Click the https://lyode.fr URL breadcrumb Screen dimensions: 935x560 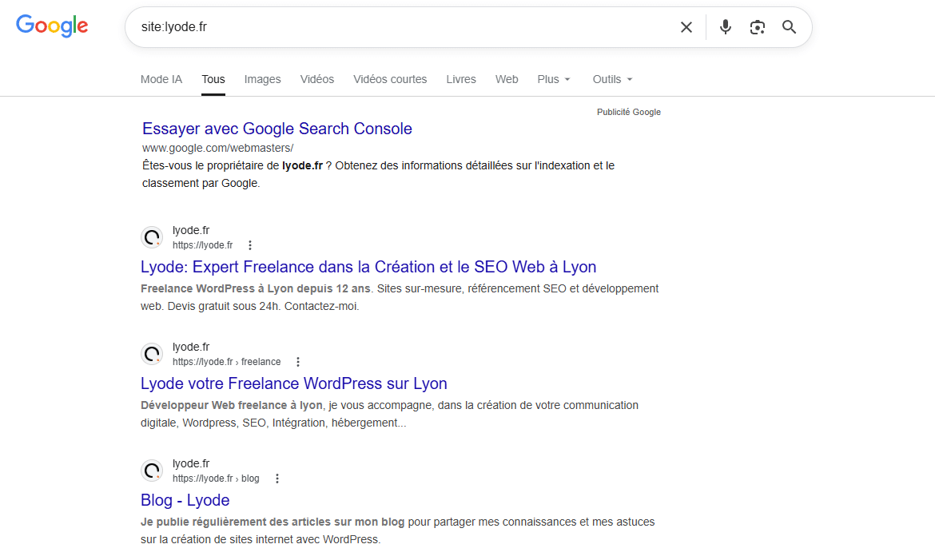(x=203, y=245)
